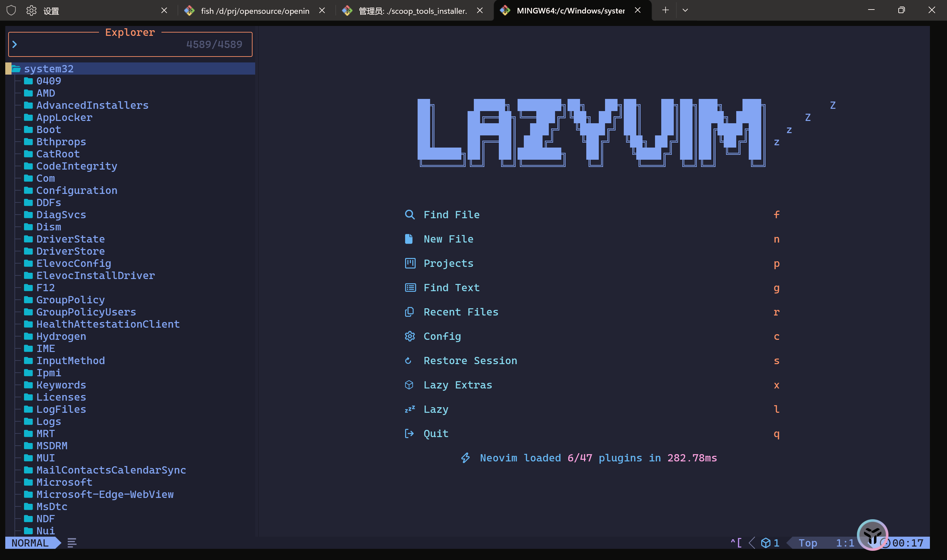Select the InputMethod folder
947x560 pixels.
point(130,361)
